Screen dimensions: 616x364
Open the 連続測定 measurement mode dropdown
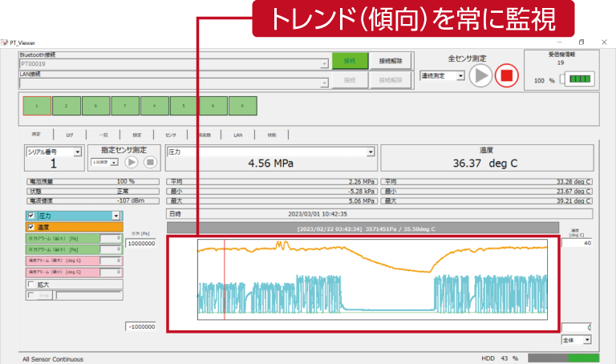[460, 75]
